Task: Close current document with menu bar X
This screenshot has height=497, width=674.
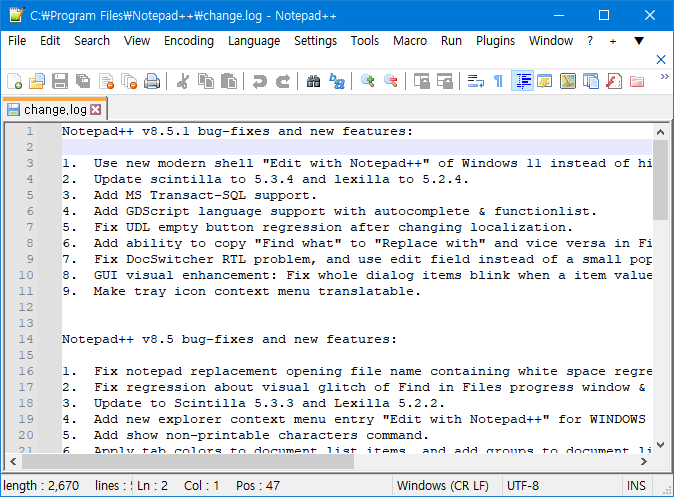Action: tap(661, 59)
